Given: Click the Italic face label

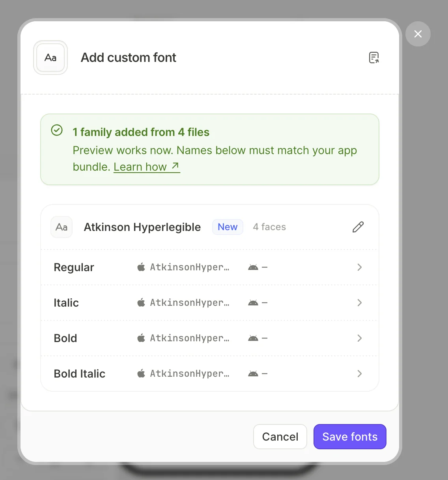Looking at the screenshot, I should [66, 303].
